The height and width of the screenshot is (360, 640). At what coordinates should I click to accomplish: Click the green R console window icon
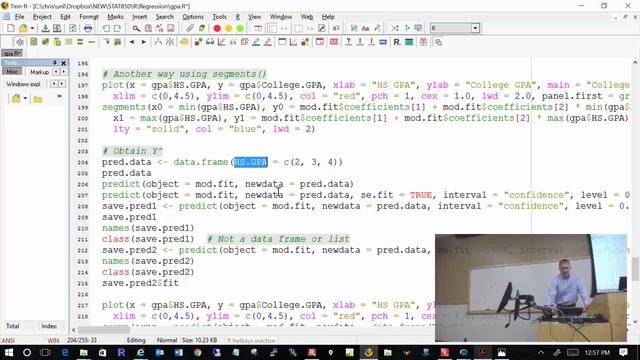click(409, 42)
